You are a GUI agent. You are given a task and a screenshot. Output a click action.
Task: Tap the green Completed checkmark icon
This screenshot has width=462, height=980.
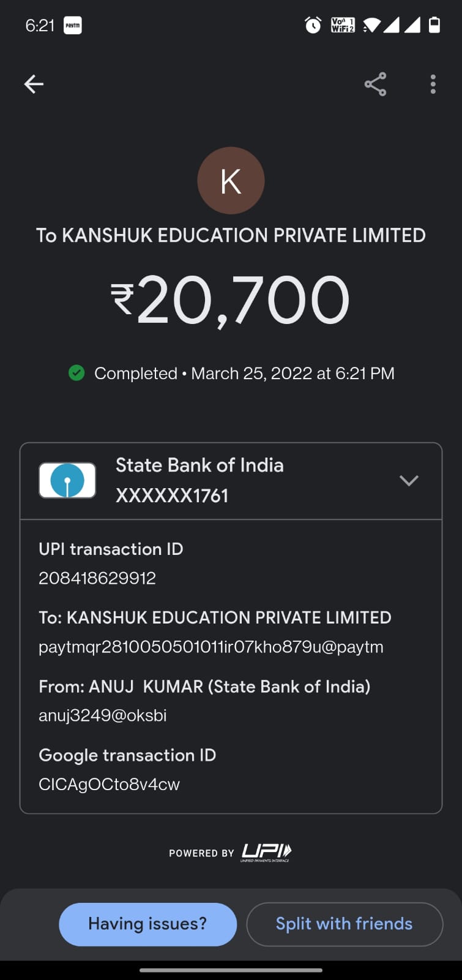coord(76,373)
